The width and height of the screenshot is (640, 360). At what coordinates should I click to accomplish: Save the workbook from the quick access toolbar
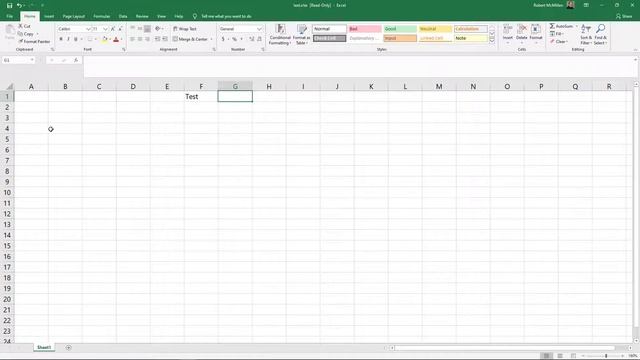[9, 5]
